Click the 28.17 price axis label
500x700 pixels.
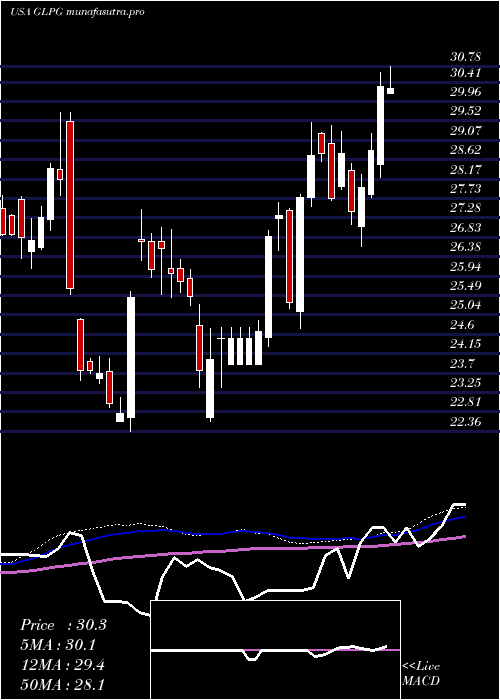pos(466,170)
